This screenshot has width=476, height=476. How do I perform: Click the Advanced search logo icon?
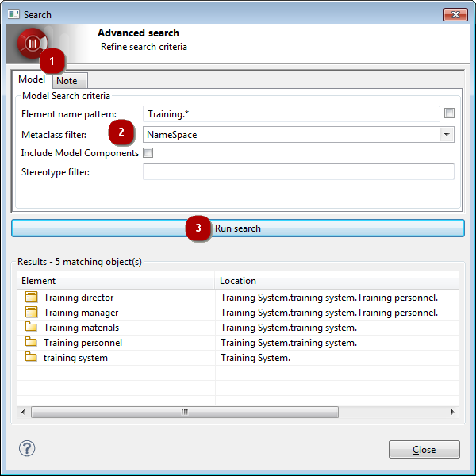(33, 44)
